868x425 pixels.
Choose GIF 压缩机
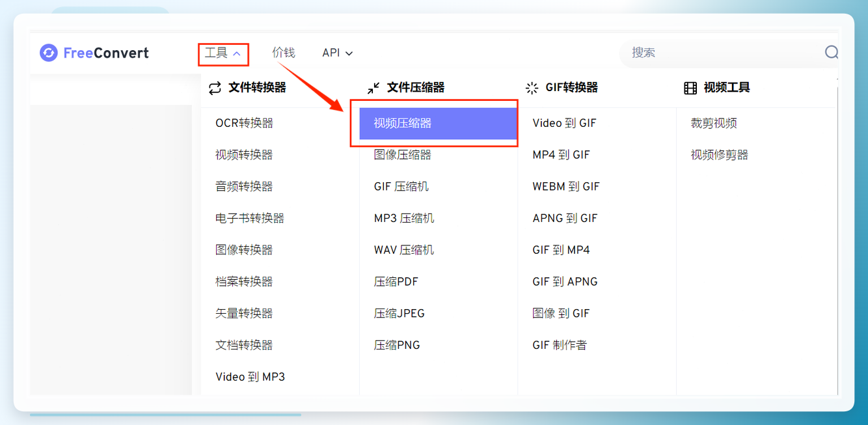(x=401, y=187)
